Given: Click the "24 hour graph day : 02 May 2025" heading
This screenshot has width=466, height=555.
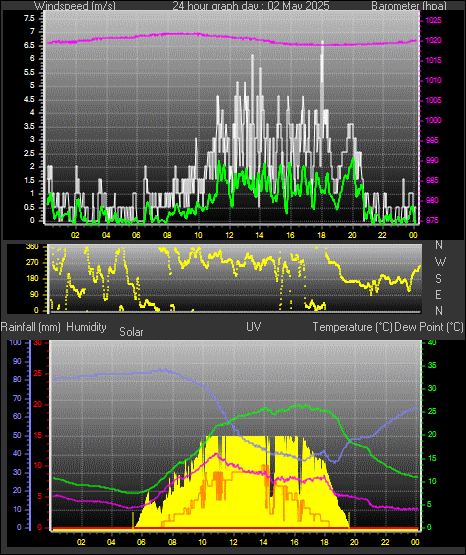Looking at the screenshot, I should [x=251, y=6].
